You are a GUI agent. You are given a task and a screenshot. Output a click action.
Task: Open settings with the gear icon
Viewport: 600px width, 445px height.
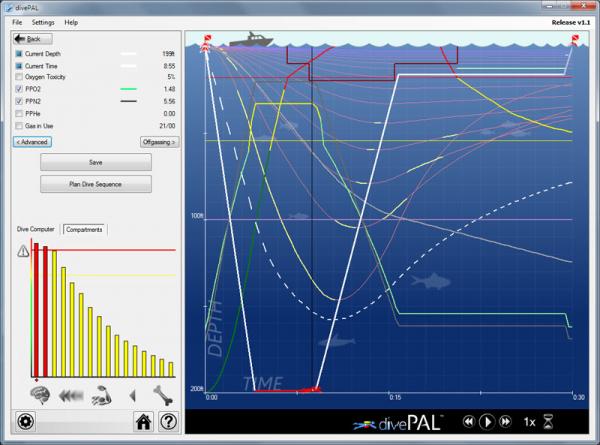24,421
